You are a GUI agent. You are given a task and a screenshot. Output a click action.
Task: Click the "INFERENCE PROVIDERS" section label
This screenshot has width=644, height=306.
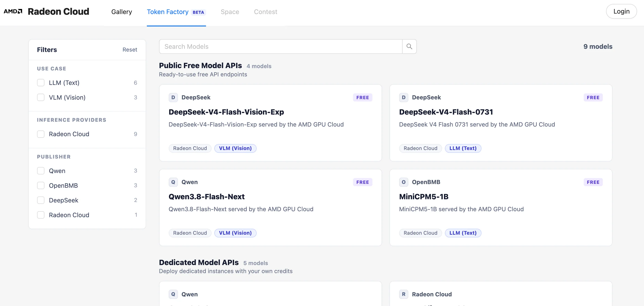coord(72,120)
